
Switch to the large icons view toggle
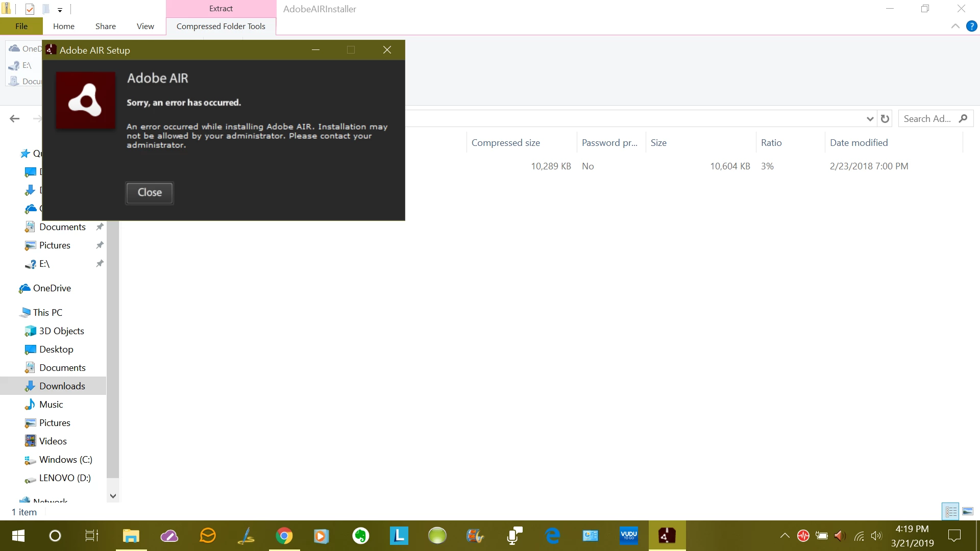point(968,511)
